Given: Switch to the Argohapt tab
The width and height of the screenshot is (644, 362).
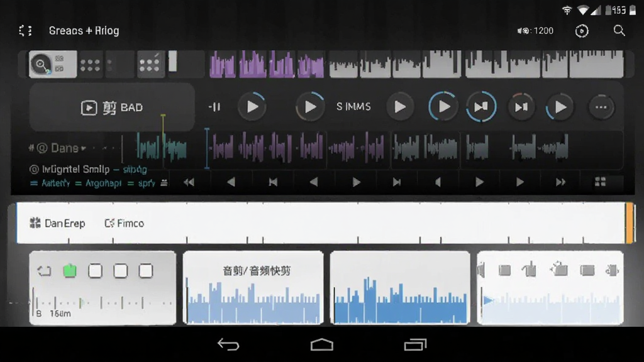Looking at the screenshot, I should point(99,183).
